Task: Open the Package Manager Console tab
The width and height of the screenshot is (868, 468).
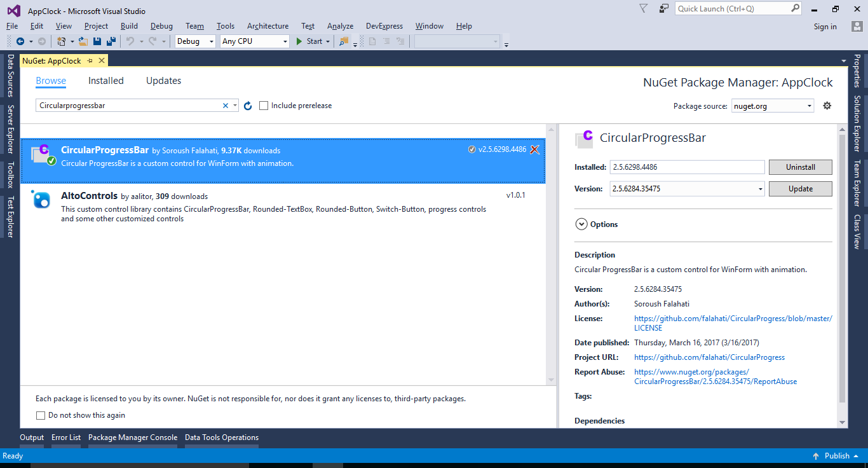Action: click(x=133, y=437)
